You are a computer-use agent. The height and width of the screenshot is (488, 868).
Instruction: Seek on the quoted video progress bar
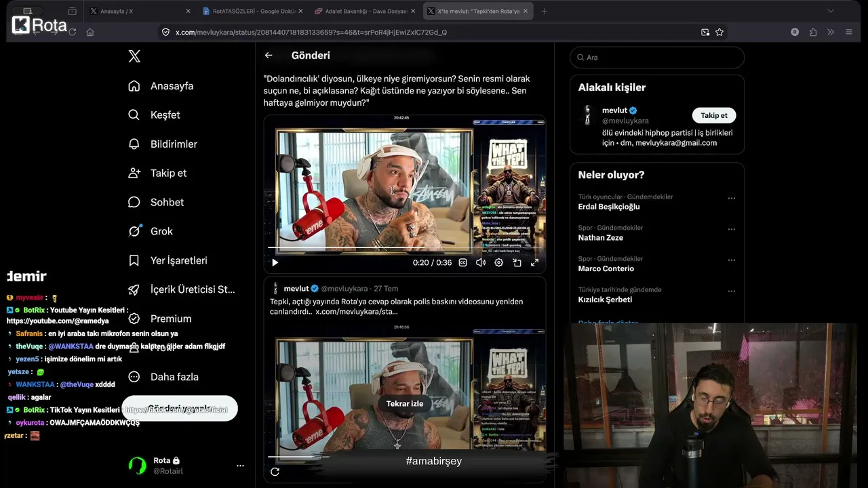click(x=405, y=457)
